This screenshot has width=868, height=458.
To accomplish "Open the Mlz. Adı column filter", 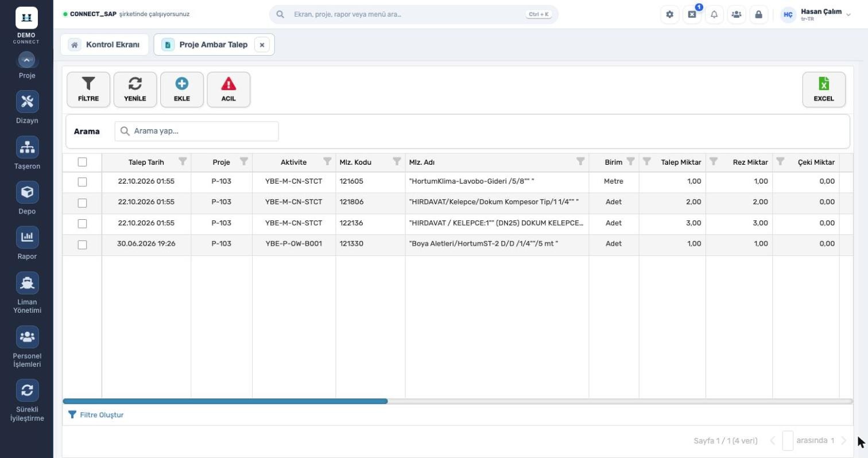I will 580,161.
